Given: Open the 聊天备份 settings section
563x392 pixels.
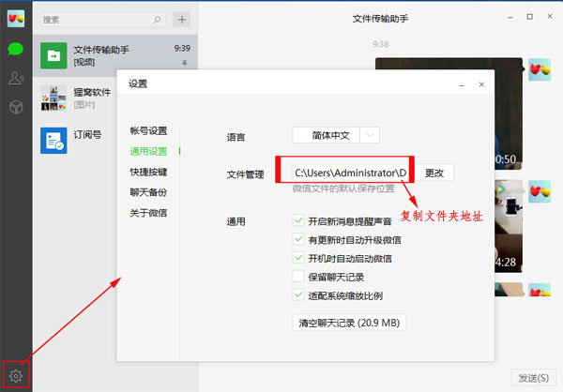Looking at the screenshot, I should pos(148,192).
